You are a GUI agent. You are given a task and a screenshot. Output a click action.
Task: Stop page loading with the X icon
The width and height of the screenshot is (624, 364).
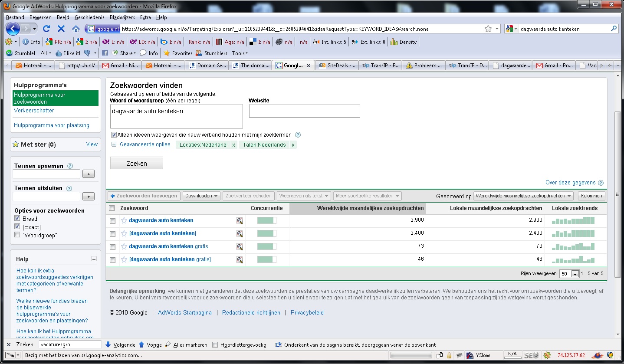click(61, 29)
